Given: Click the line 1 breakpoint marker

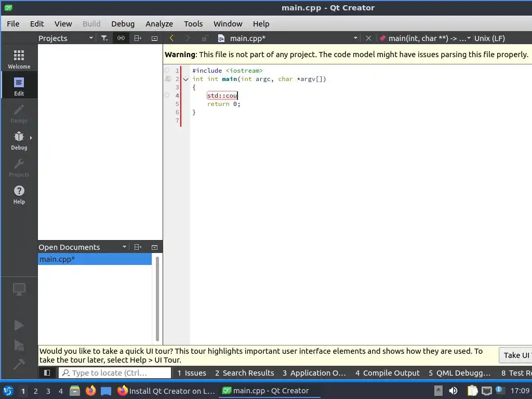Looking at the screenshot, I should point(167,71).
